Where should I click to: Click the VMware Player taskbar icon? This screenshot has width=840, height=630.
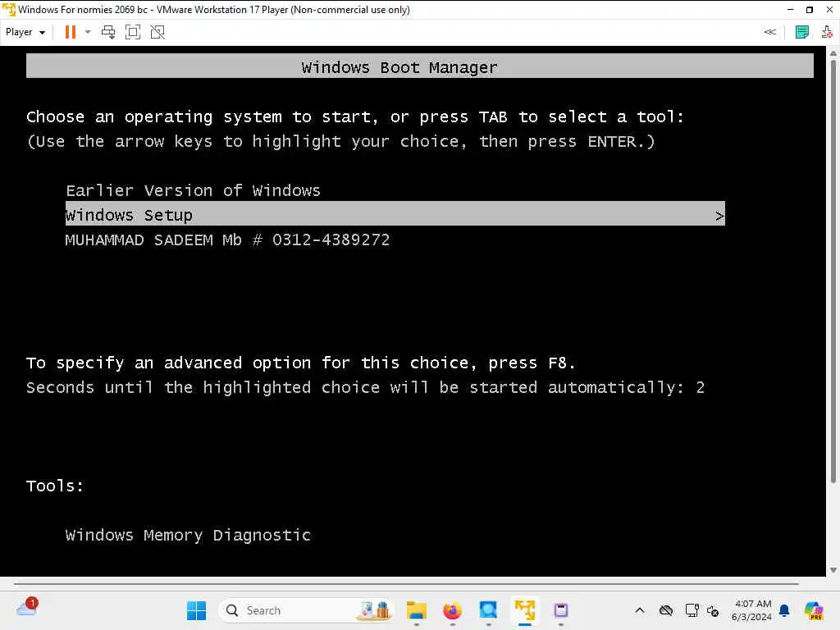pos(524,610)
